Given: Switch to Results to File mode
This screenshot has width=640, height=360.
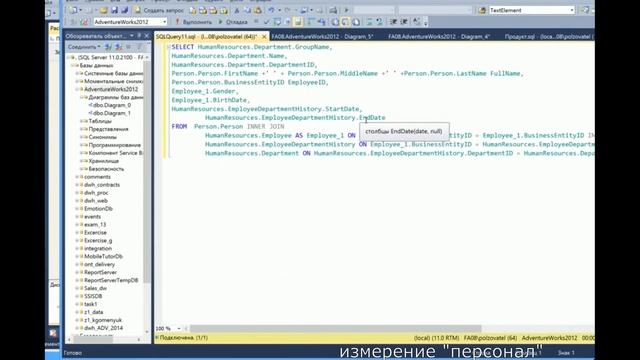Looking at the screenshot, I should (356, 22).
